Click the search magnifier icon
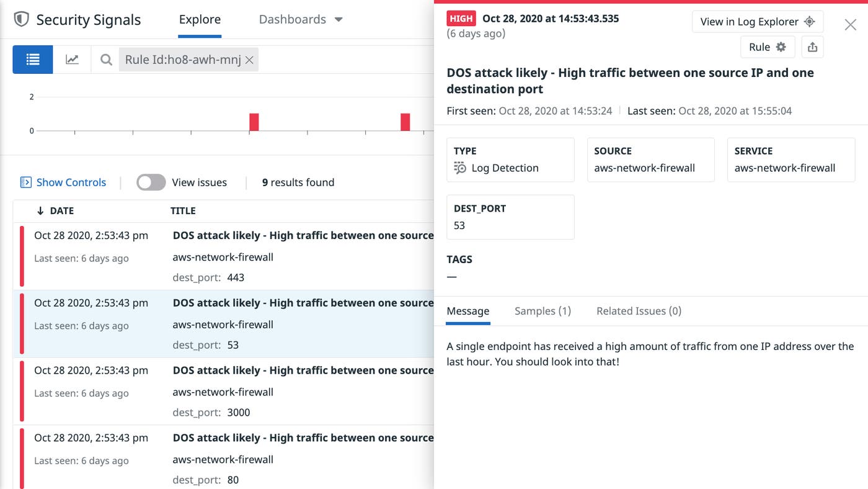 pos(105,60)
